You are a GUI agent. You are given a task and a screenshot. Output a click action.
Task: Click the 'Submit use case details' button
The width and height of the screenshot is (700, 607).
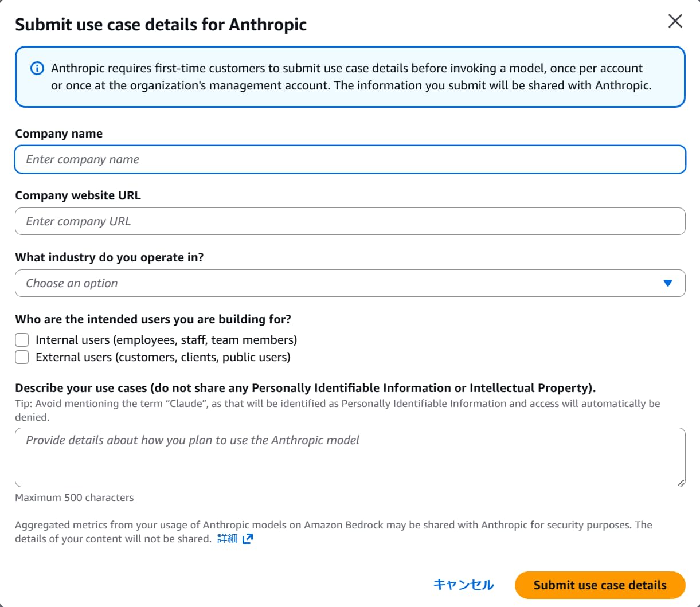(600, 585)
